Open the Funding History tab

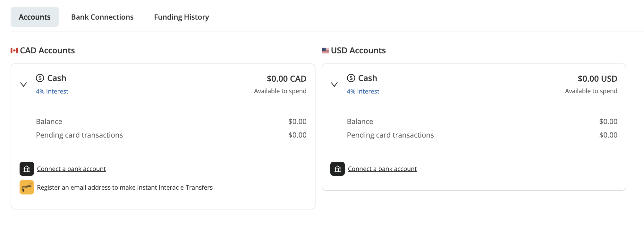tap(182, 17)
